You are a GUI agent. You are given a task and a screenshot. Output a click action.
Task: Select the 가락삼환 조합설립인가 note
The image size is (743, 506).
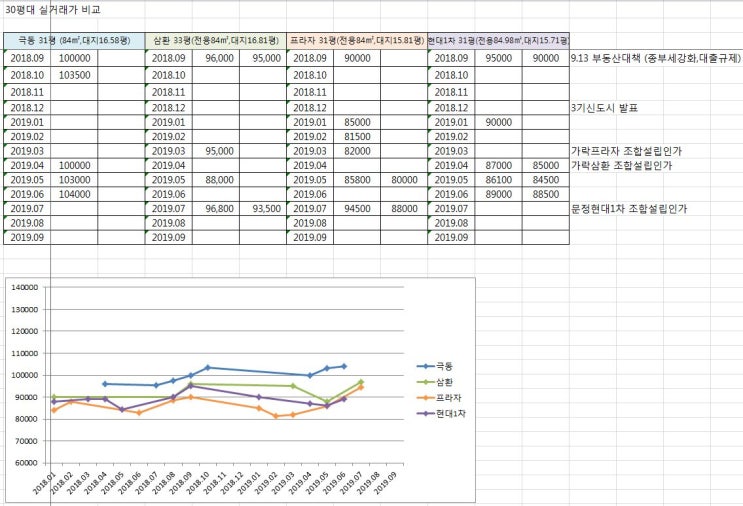tap(621, 165)
